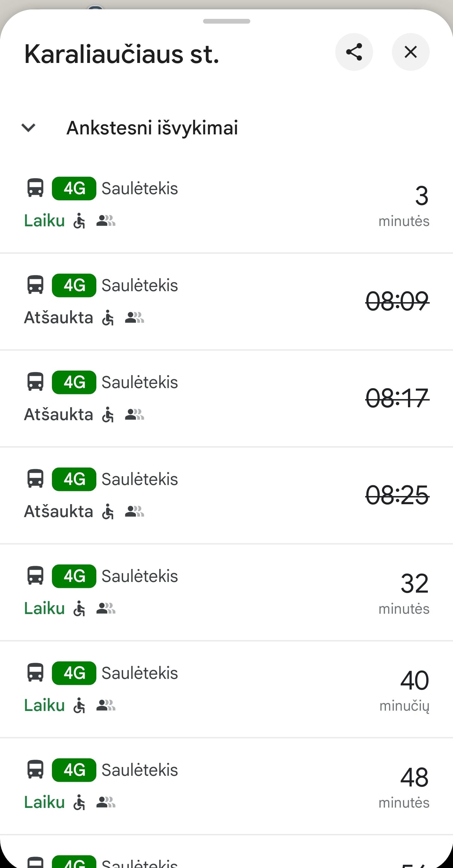Tap the crowding icon on the 3 minutės departure
The image size is (453, 868).
[x=106, y=221]
